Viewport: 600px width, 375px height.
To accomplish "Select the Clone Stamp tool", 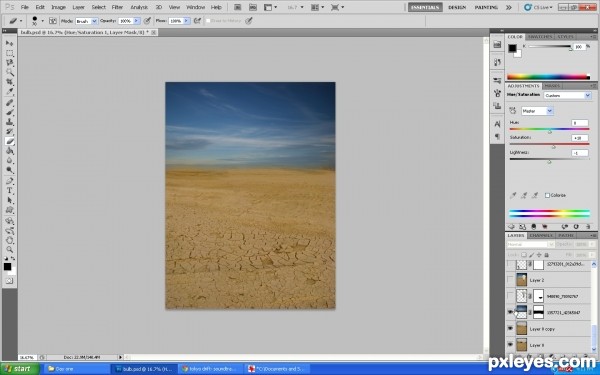I will click(10, 122).
